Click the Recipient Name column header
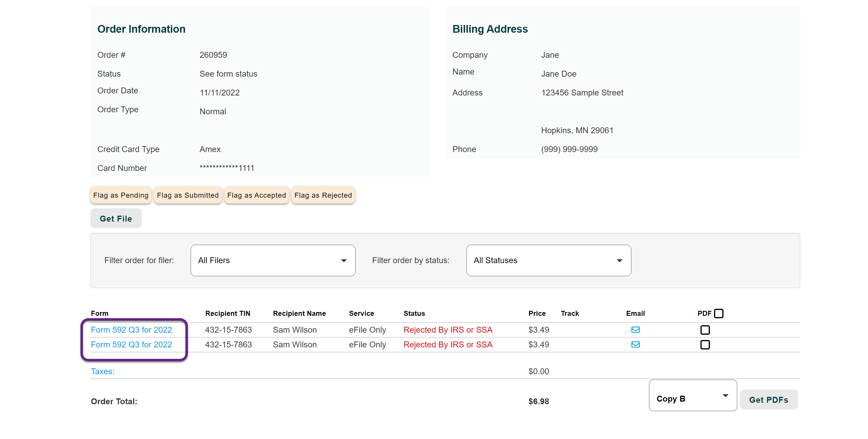This screenshot has width=868, height=439. (299, 313)
